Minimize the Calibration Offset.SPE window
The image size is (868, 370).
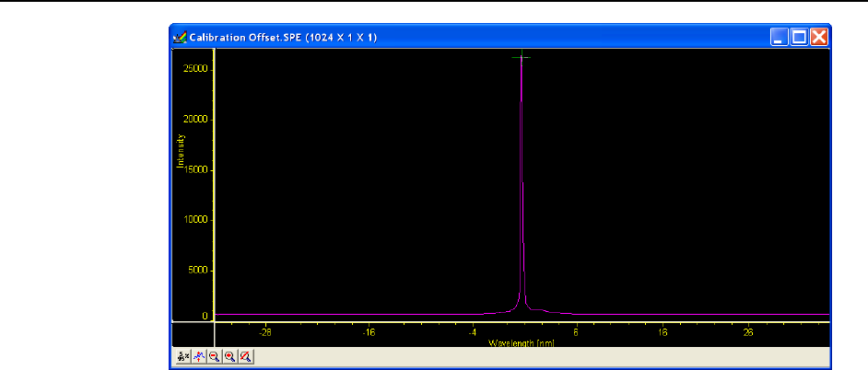point(780,38)
